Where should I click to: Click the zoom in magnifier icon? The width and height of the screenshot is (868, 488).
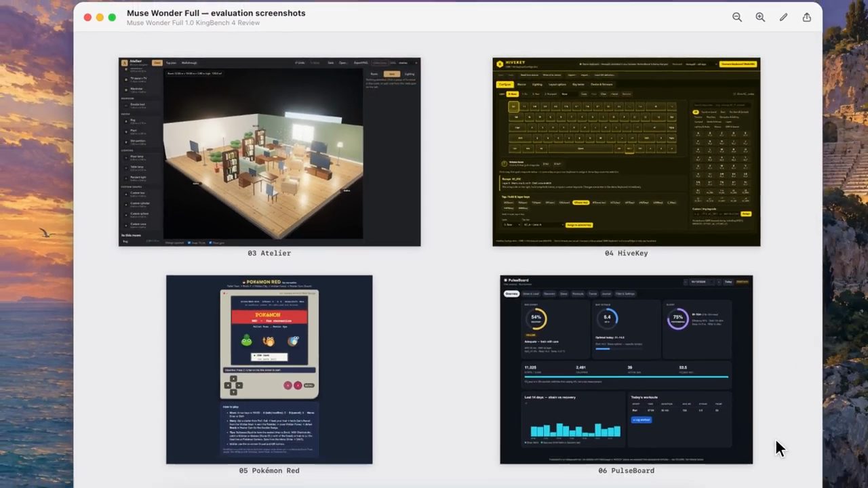(x=760, y=18)
